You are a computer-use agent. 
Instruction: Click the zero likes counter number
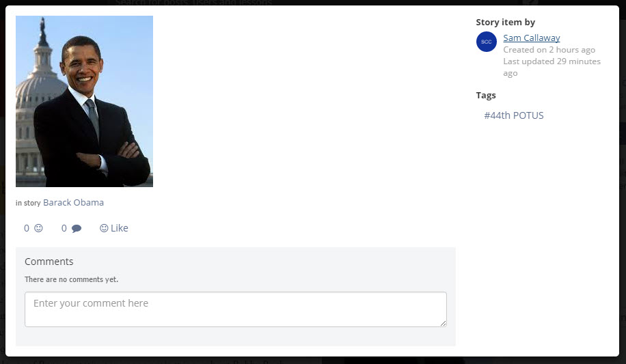(27, 228)
